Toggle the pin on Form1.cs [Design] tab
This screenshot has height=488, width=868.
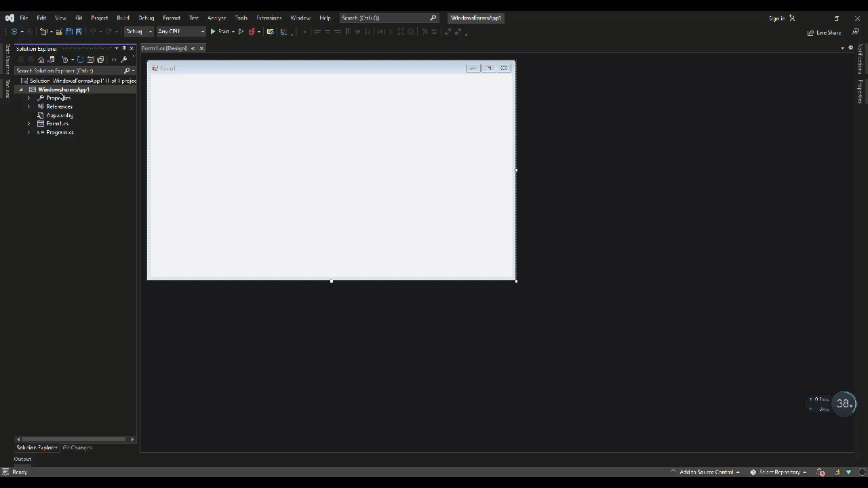coord(193,48)
